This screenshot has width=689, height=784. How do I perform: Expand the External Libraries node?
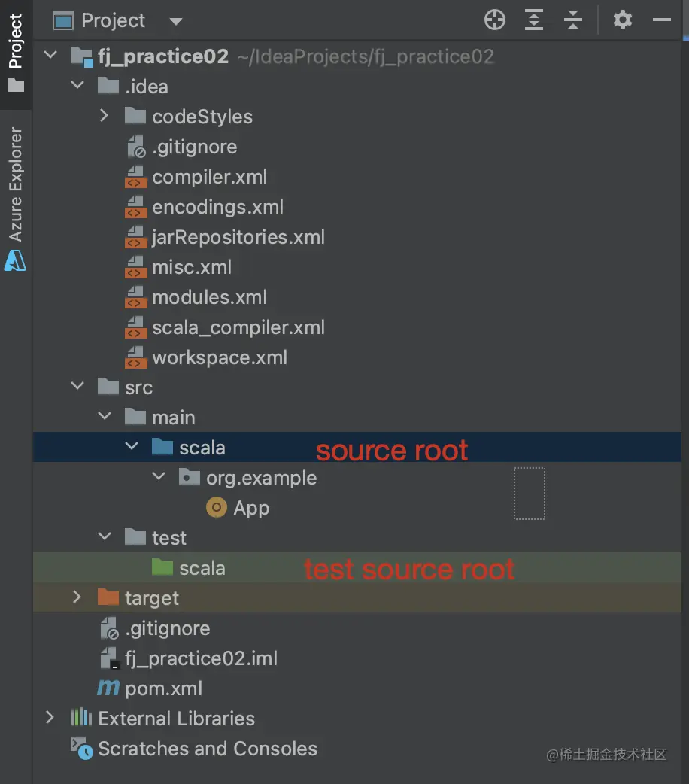pyautogui.click(x=49, y=718)
